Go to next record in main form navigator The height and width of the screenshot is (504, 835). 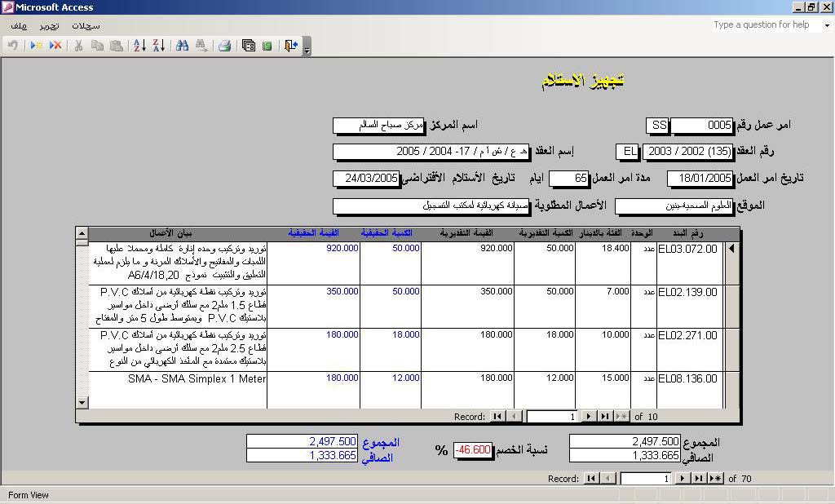[683, 479]
